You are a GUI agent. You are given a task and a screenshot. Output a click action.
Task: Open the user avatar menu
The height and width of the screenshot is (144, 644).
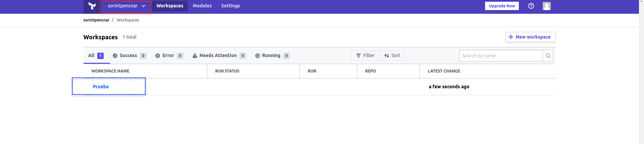pyautogui.click(x=547, y=6)
